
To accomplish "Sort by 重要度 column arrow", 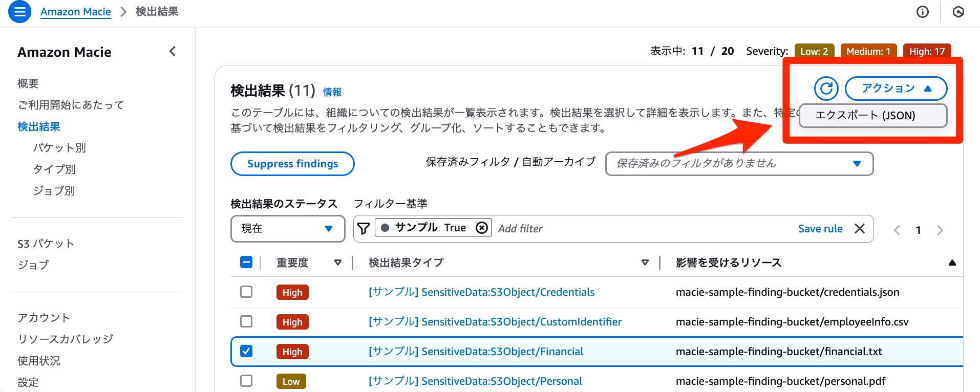I will pyautogui.click(x=337, y=263).
